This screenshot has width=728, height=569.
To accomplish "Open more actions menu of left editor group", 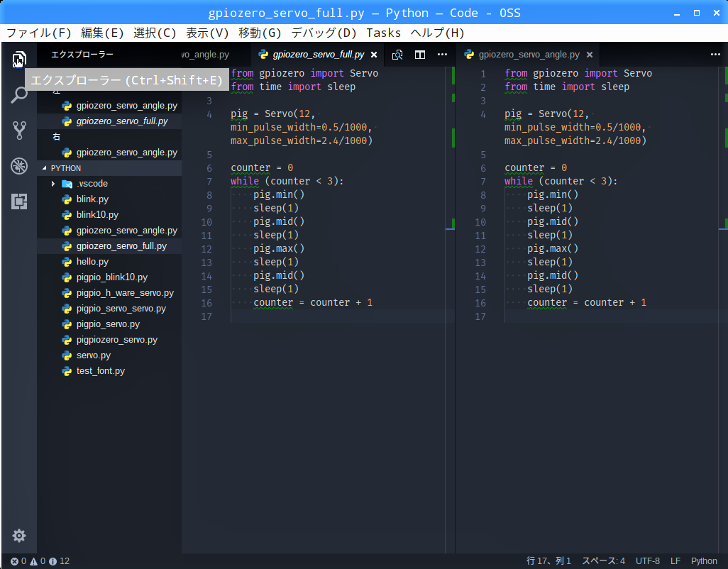I will tap(443, 55).
